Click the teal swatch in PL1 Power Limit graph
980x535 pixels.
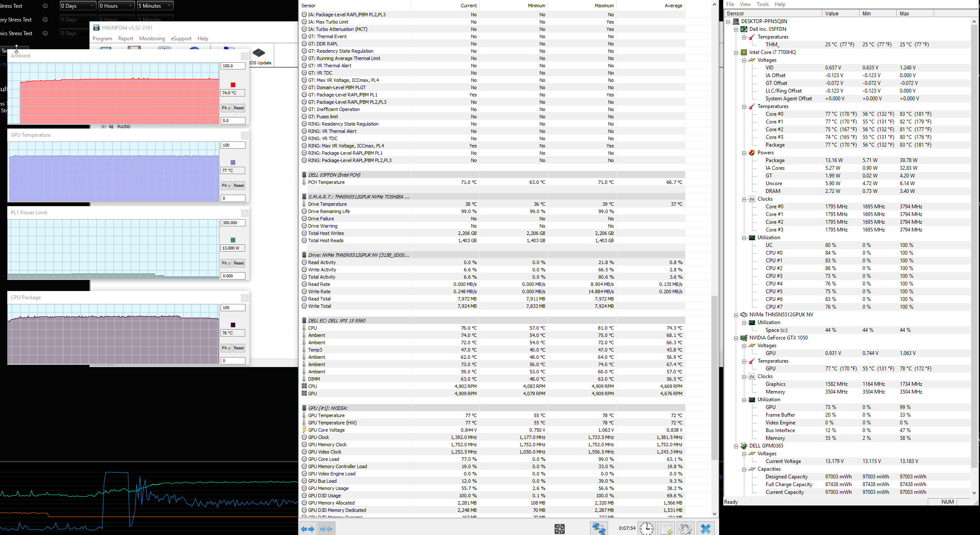233,240
